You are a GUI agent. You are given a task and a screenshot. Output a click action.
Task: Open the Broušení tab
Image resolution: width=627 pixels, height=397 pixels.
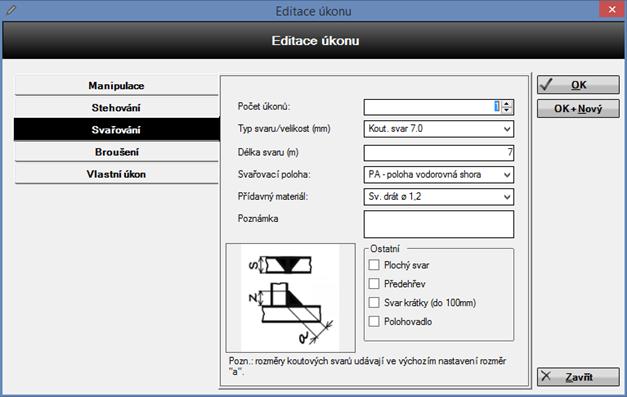pos(116,152)
